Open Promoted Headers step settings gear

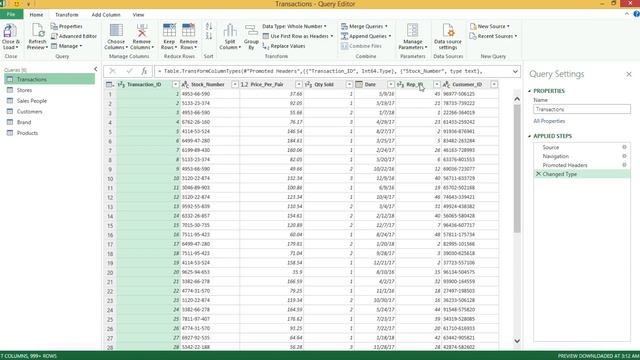pos(624,165)
